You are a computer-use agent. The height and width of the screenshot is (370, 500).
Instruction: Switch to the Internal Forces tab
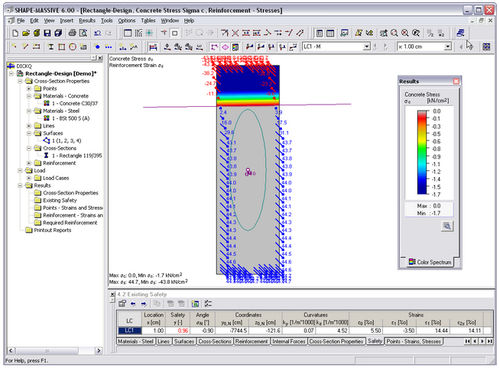point(288,342)
